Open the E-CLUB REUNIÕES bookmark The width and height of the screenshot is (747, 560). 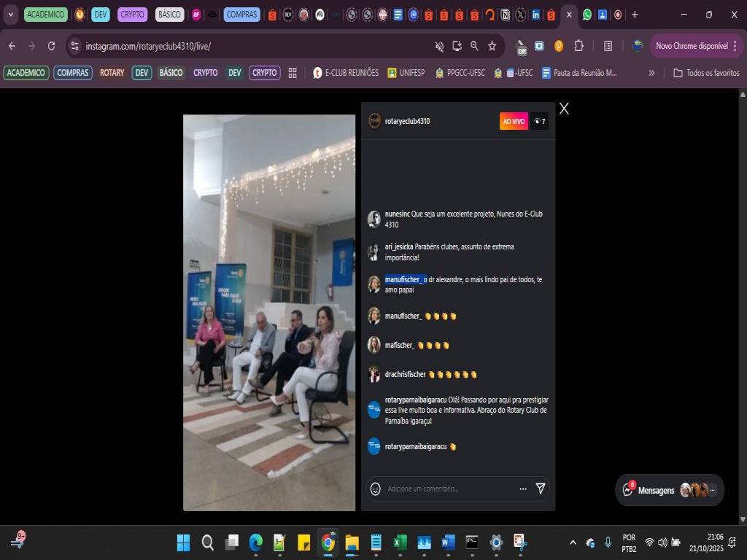pyautogui.click(x=346, y=73)
